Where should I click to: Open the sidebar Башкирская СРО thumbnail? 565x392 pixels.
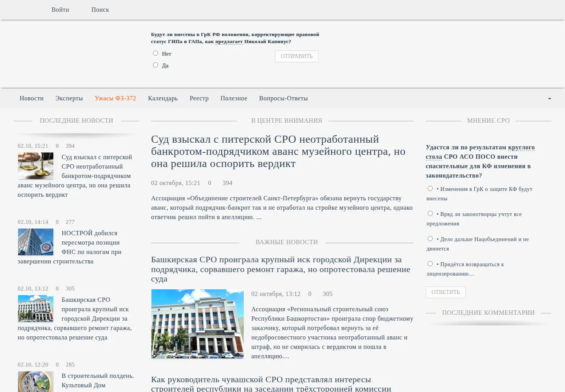click(x=36, y=309)
